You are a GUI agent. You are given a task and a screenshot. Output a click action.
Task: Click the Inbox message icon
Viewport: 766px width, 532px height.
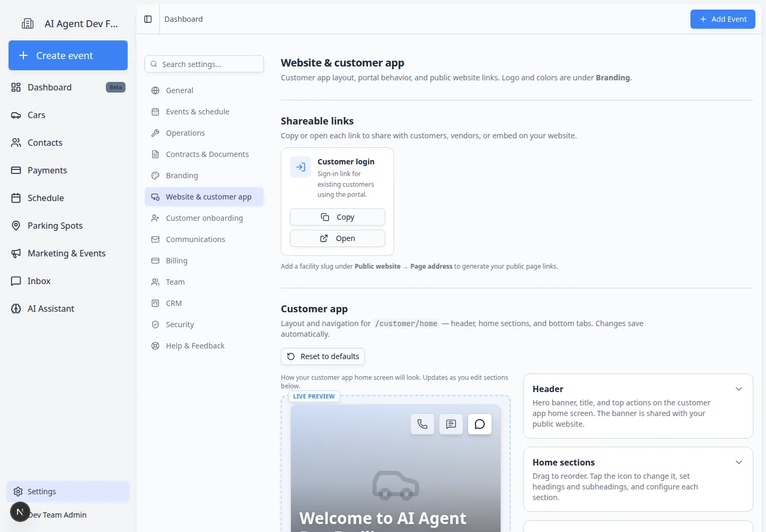[16, 281]
